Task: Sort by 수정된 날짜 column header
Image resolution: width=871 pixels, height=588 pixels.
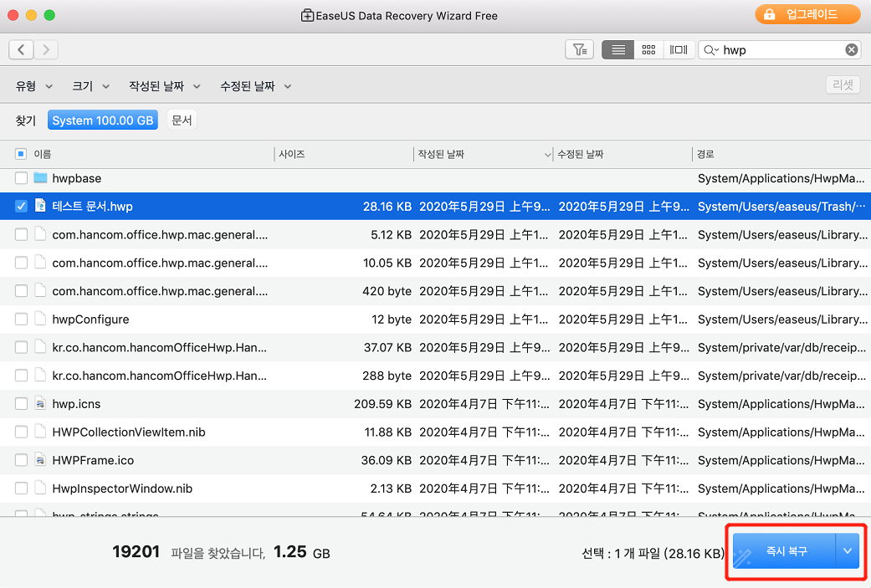Action: coord(581,154)
